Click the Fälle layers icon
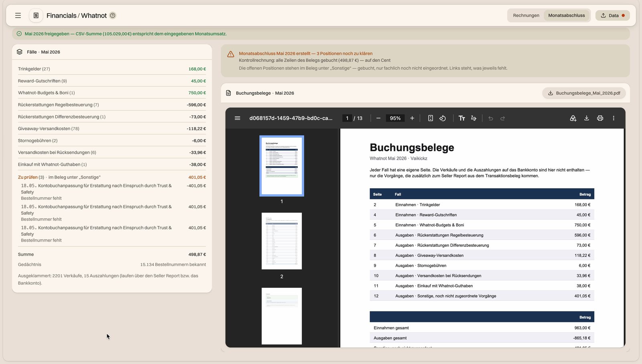This screenshot has width=642, height=364. click(20, 52)
